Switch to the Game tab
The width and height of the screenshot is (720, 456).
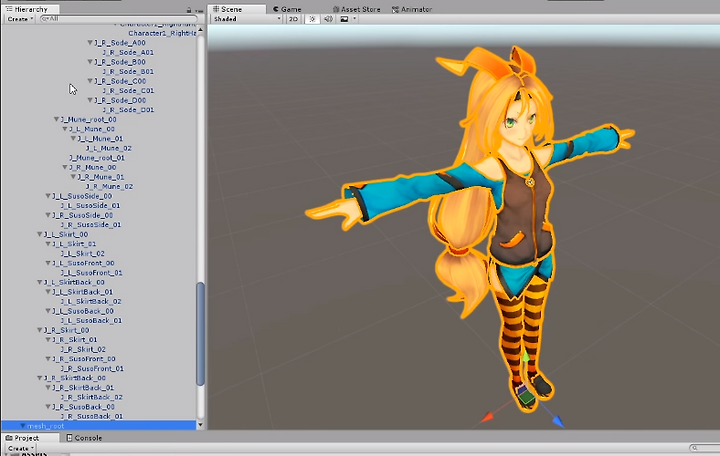tap(287, 9)
